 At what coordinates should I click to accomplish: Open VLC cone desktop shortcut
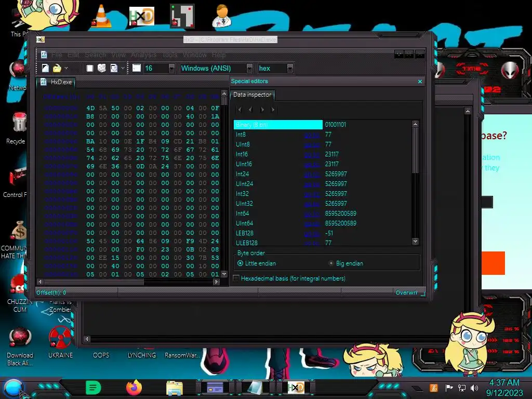(x=101, y=16)
